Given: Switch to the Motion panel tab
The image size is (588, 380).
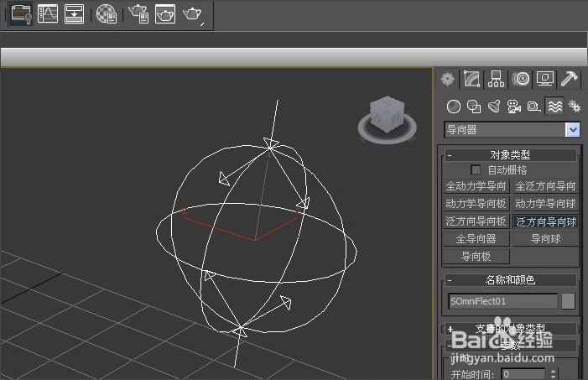Looking at the screenshot, I should tap(521, 79).
